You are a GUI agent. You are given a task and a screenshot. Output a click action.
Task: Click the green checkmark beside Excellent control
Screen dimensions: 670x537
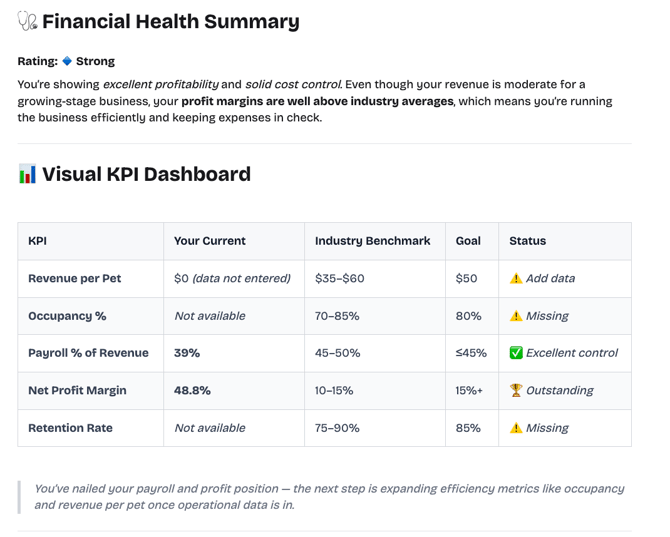516,353
